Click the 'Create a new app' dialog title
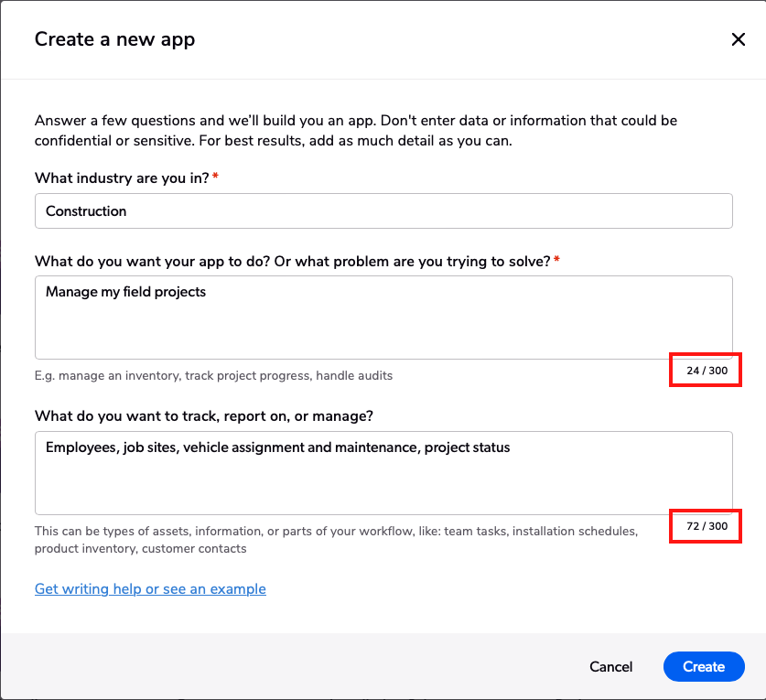This screenshot has height=700, width=766. click(114, 39)
